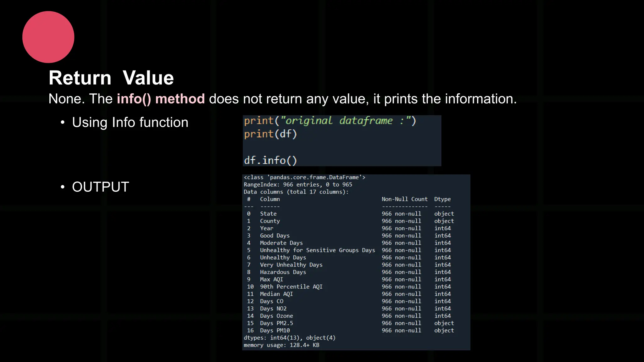Image resolution: width=644 pixels, height=362 pixels.
Task: Click the Dtype column header
Action: coord(442,199)
